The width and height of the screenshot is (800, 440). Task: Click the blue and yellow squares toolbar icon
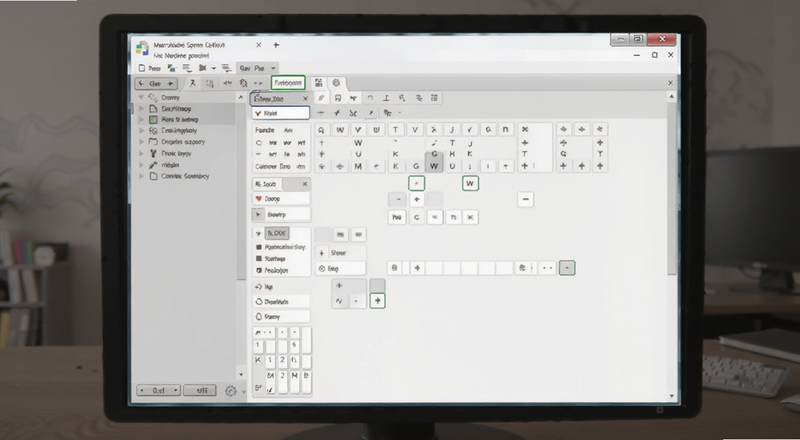(171, 68)
